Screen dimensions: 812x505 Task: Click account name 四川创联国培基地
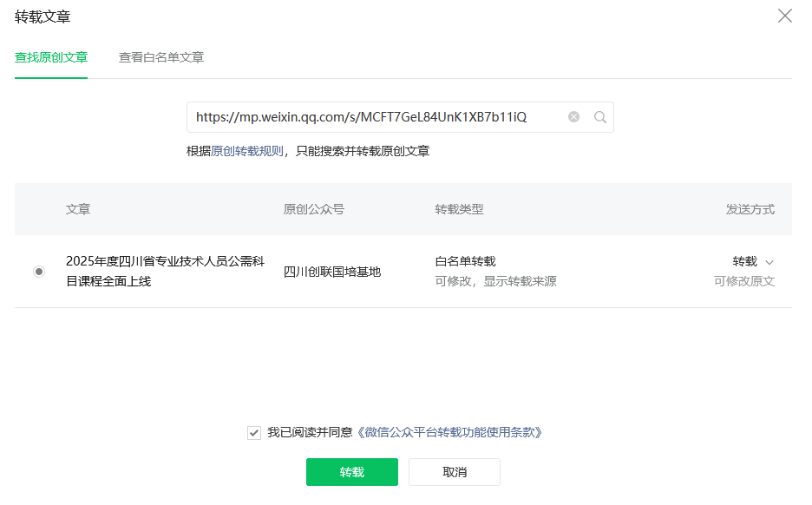pyautogui.click(x=332, y=272)
